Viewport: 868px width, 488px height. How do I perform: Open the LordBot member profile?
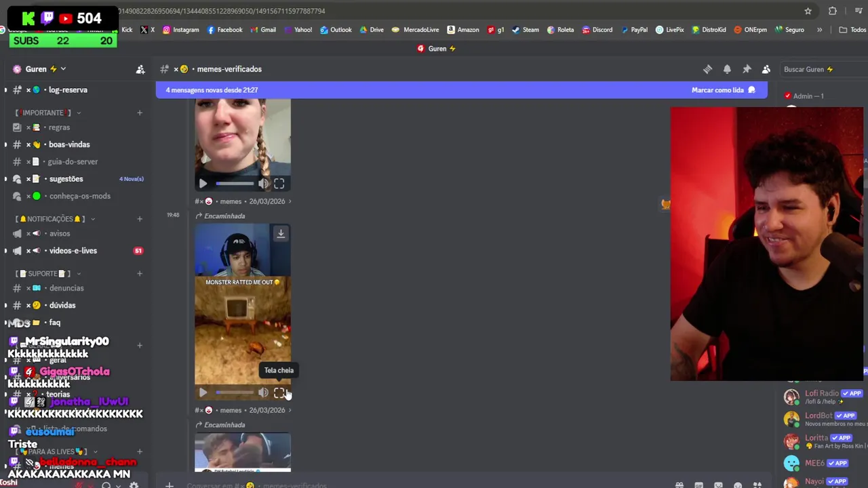coord(823,419)
